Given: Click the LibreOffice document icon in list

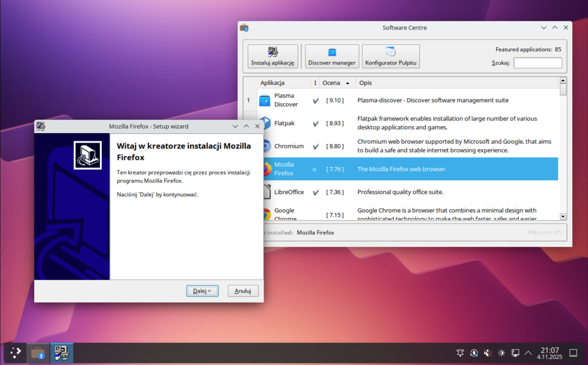Looking at the screenshot, I should pos(267,192).
